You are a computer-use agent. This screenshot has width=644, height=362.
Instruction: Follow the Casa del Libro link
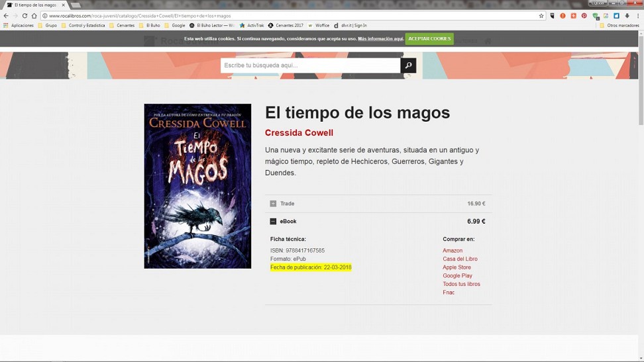[460, 259]
